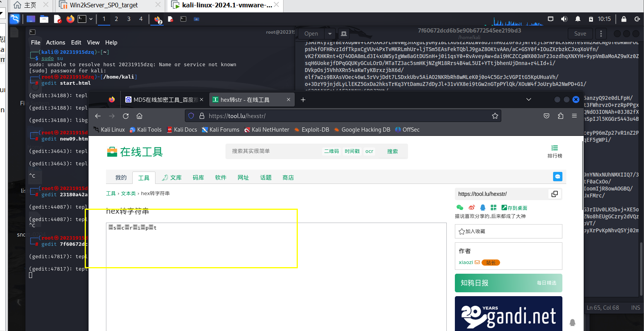Open the volume control tray icon
644x331 pixels.
pos(564,19)
